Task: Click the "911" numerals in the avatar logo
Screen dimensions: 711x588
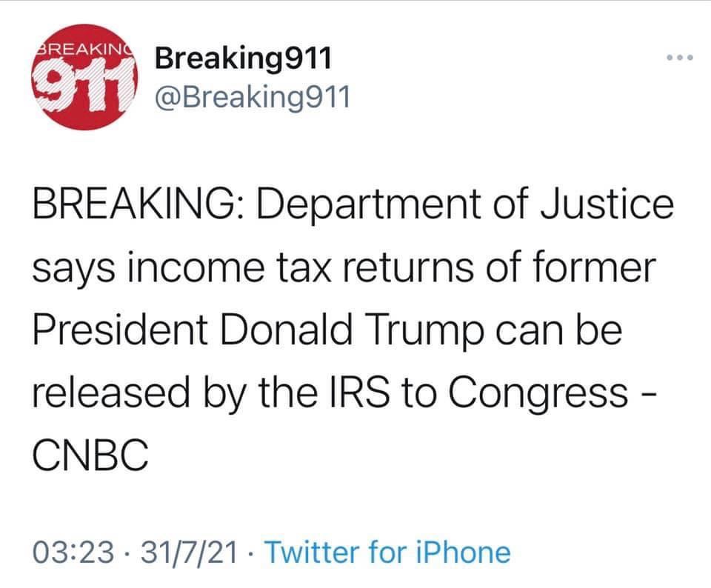Action: (x=83, y=79)
